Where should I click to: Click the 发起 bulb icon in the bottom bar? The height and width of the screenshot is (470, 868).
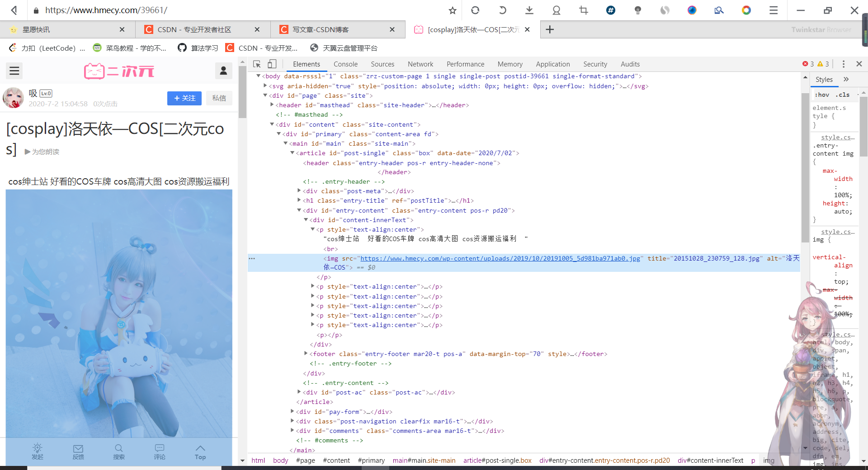point(38,451)
